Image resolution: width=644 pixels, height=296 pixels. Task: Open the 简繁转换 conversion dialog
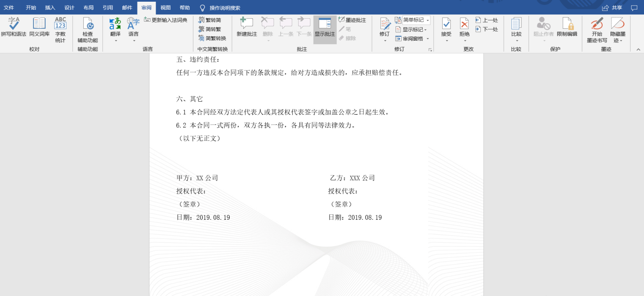point(212,38)
